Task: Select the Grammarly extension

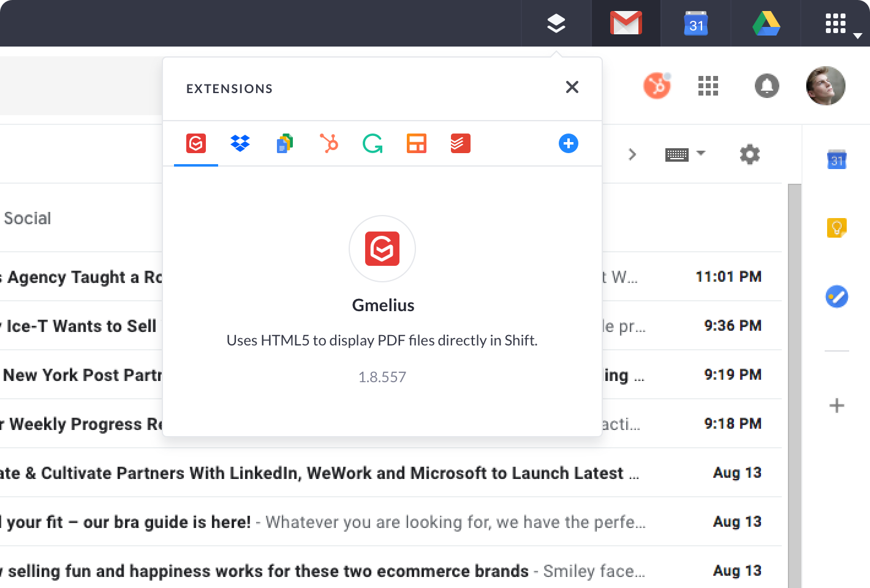Action: 372,143
